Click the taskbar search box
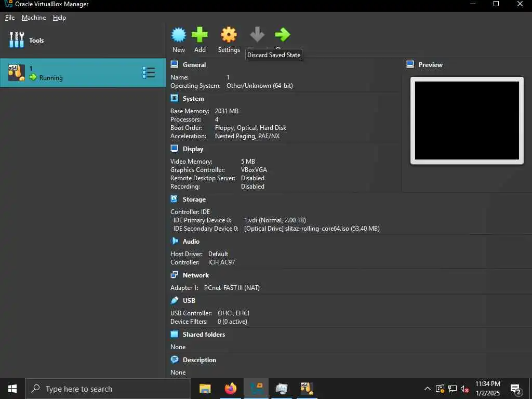532x399 pixels. [x=108, y=389]
